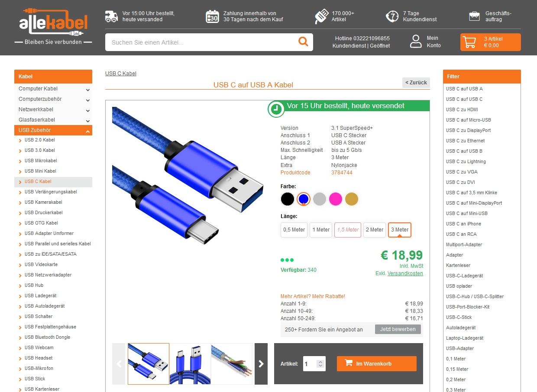
Task: Pick the pink color swatch
Action: tap(336, 199)
